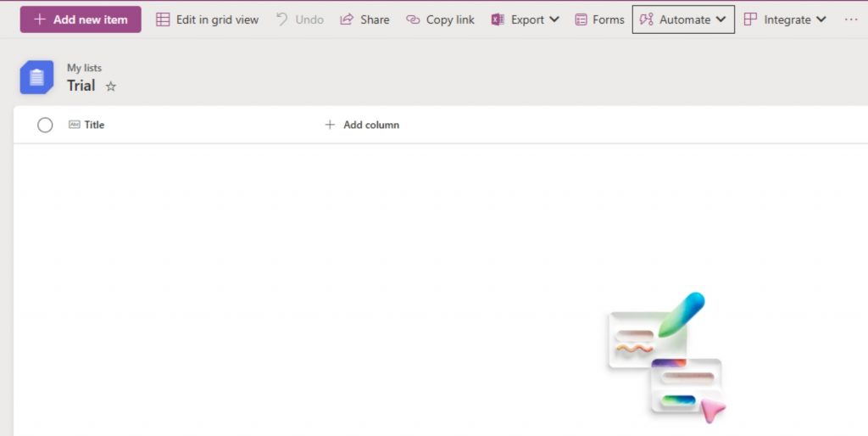Copy link to the list
The height and width of the screenshot is (436, 868).
coord(440,20)
